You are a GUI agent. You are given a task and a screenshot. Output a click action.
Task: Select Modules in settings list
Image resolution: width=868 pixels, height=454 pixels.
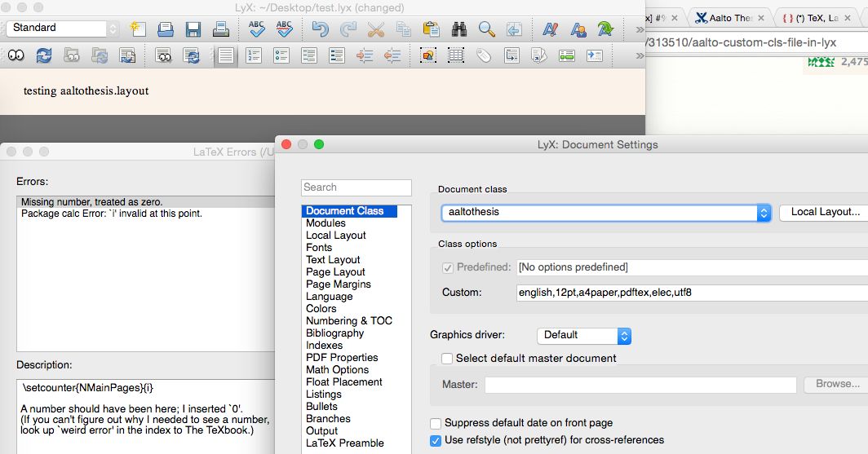[325, 223]
